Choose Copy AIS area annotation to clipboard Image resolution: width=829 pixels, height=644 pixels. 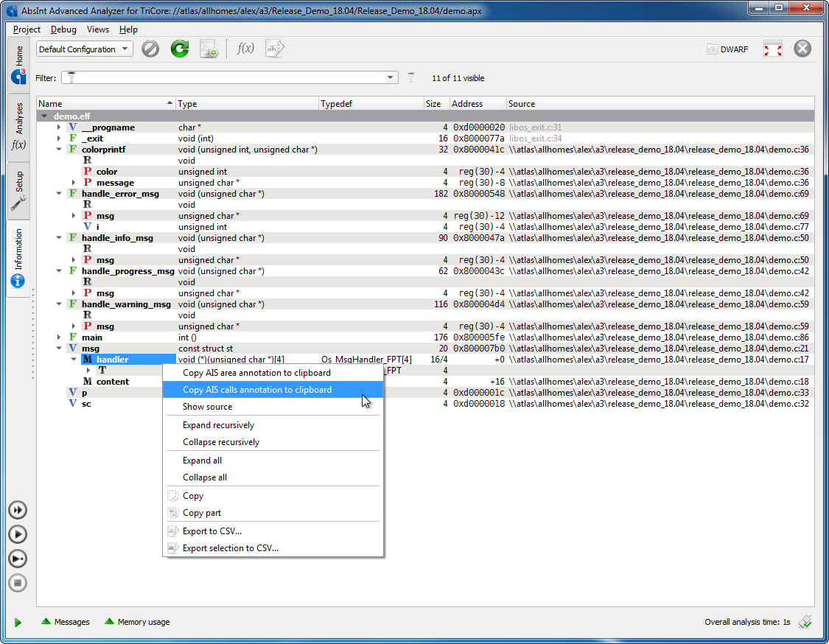tap(273, 373)
